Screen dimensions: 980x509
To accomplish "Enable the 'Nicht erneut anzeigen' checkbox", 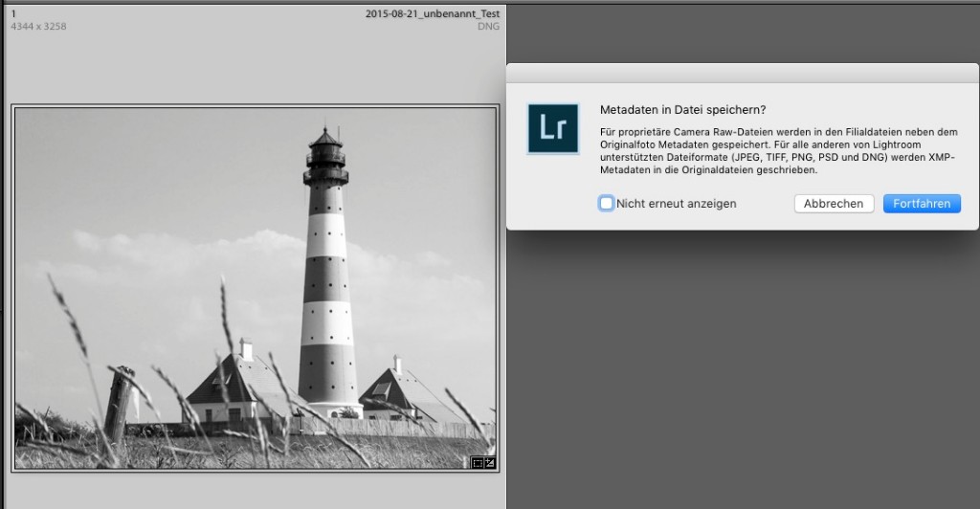I will click(607, 204).
